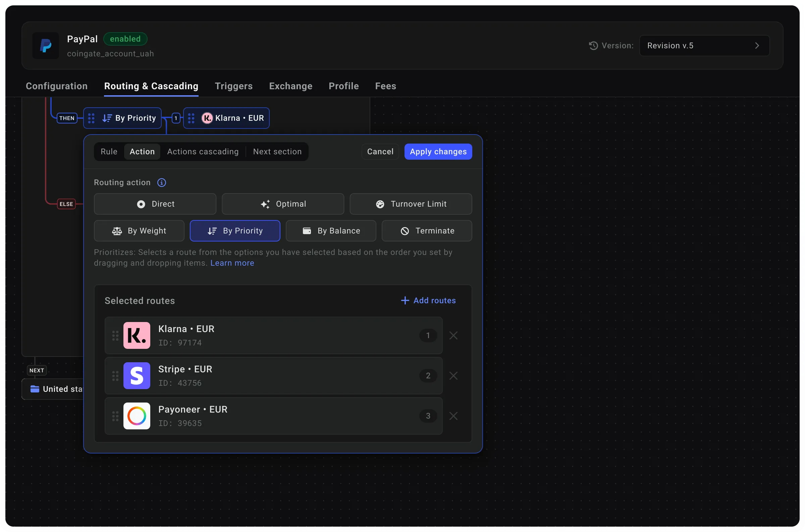Click the Payoneer logo thumbnail
The image size is (805, 532).
(x=137, y=416)
